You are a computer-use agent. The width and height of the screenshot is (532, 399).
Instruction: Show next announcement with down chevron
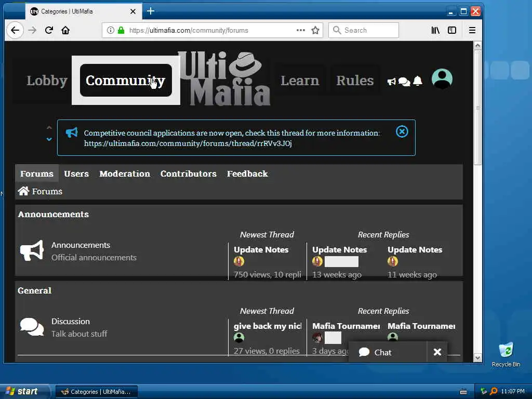pyautogui.click(x=49, y=139)
